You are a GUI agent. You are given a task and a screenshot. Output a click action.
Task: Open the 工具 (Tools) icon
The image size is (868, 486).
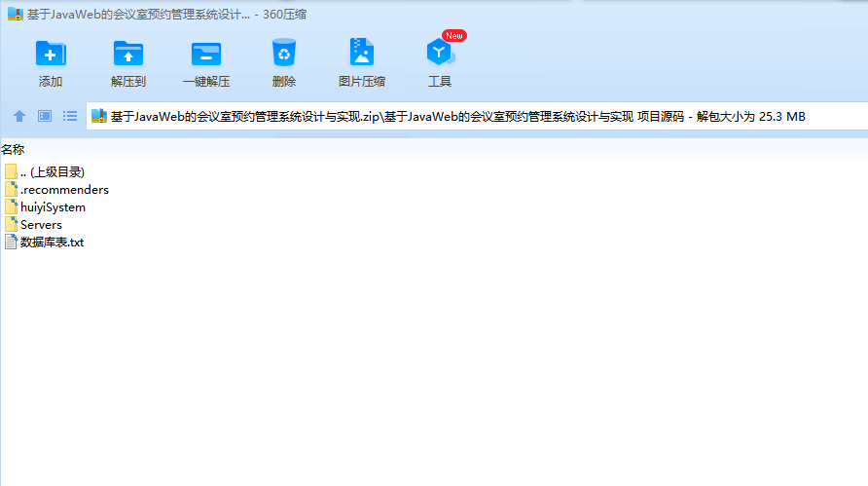click(x=440, y=52)
